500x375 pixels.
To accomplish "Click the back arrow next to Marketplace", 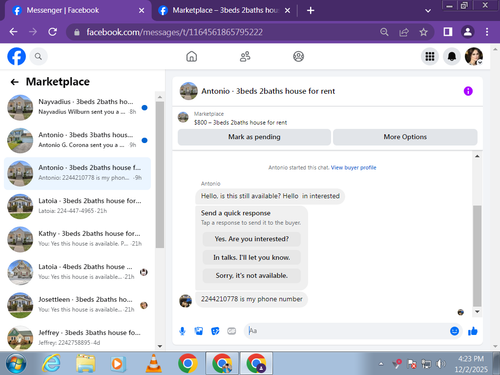I will tap(14, 82).
